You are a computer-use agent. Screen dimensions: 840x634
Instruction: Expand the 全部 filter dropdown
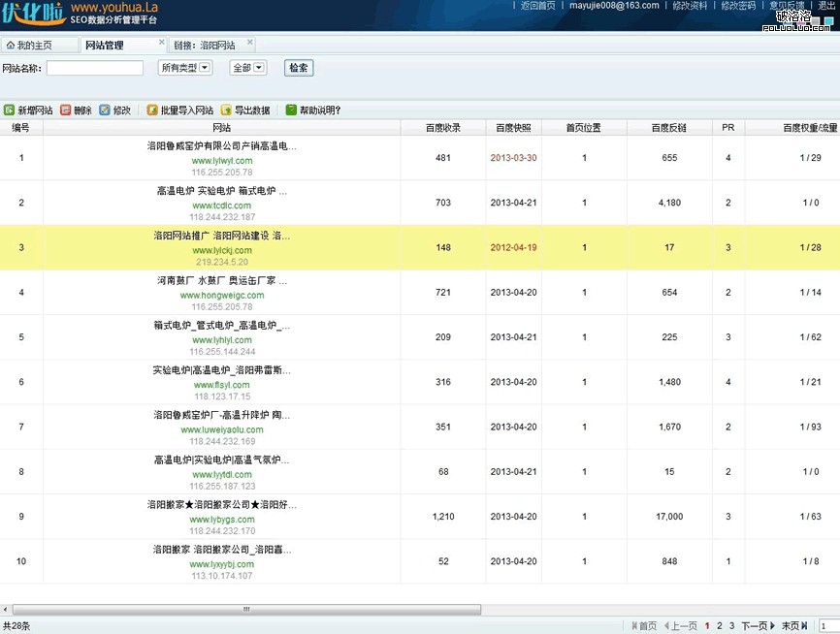coord(247,68)
